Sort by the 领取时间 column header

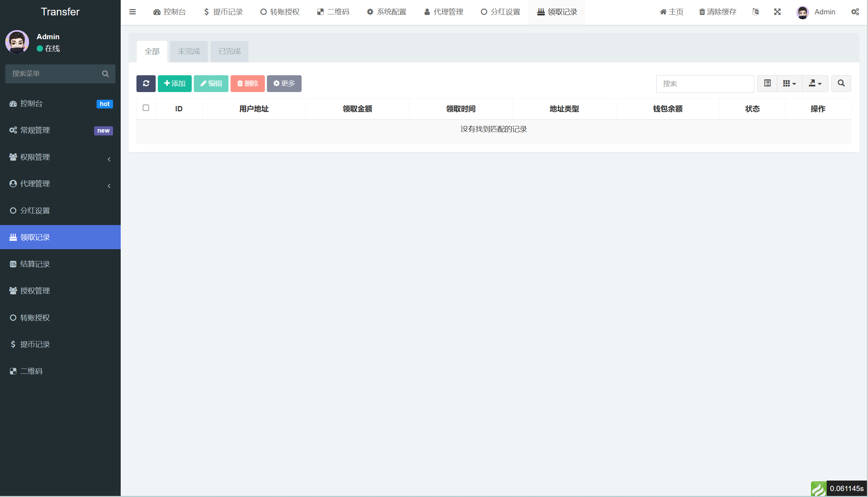click(x=460, y=109)
